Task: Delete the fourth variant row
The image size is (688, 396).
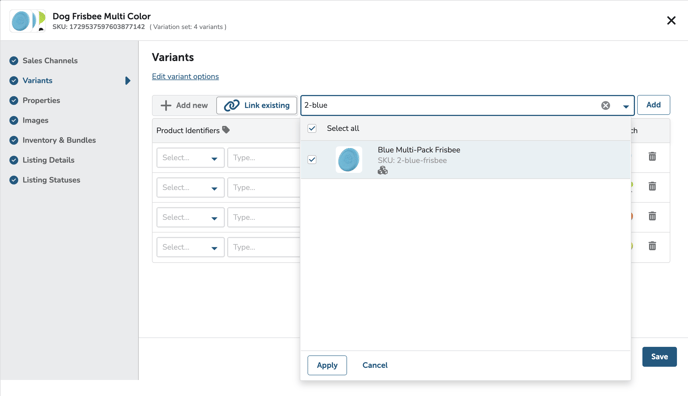Action: click(652, 246)
